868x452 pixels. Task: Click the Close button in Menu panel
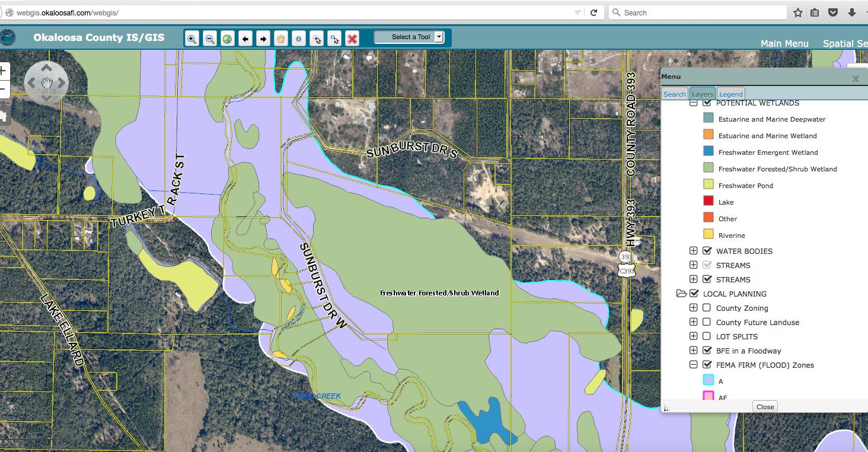(x=765, y=406)
